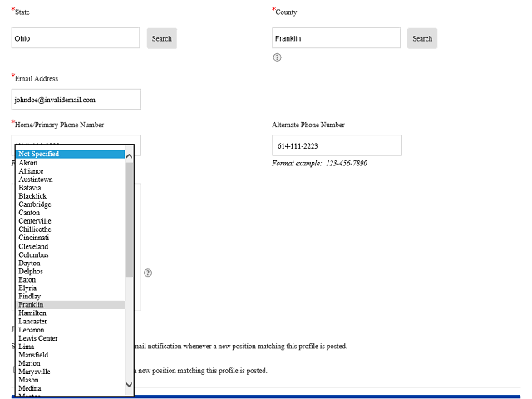
Task: Pick Marysville from the list
Action: (71, 372)
